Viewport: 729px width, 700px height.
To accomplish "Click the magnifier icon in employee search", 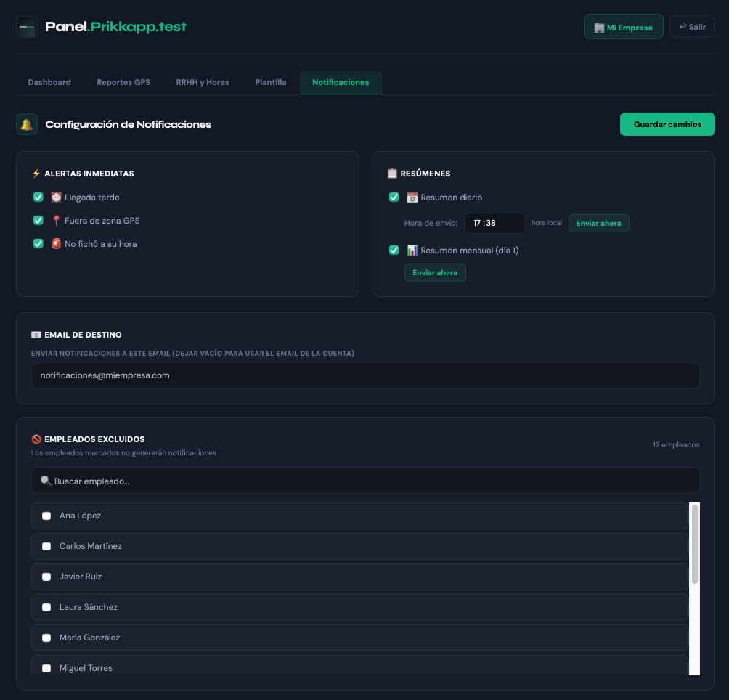I will [x=46, y=481].
